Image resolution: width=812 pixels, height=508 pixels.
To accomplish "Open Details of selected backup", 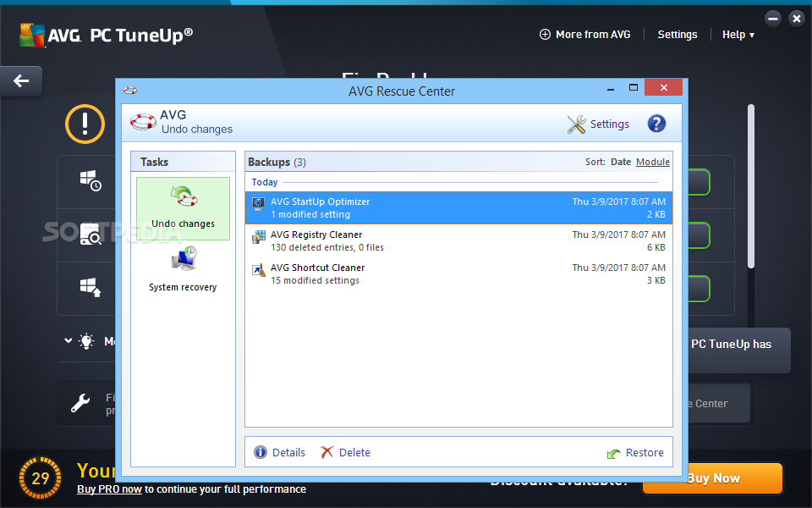I will (x=288, y=452).
